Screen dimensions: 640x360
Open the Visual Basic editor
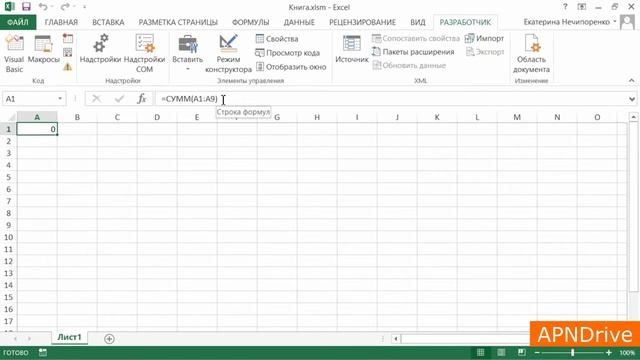click(x=14, y=54)
